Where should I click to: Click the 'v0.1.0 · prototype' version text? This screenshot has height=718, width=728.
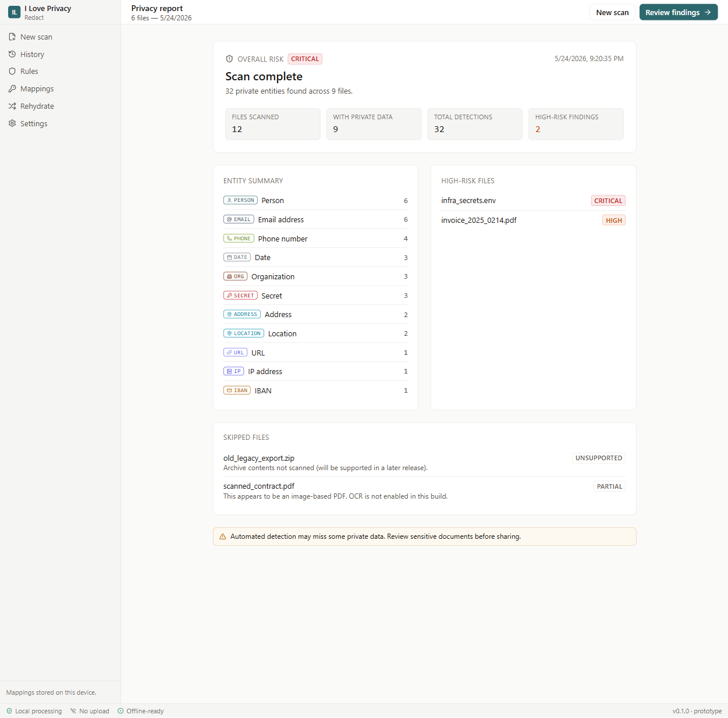(697, 711)
